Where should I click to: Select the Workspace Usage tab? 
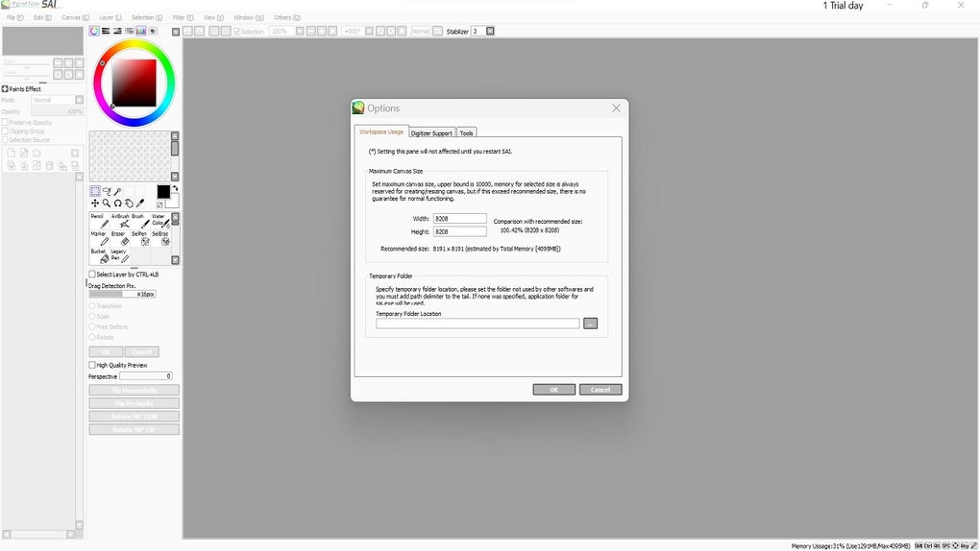coord(381,132)
